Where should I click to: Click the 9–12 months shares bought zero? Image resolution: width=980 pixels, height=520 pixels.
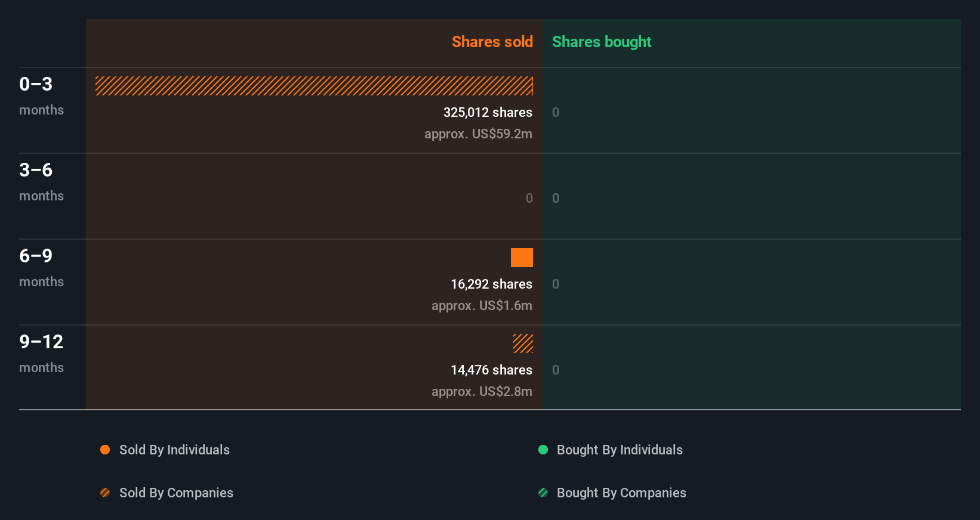click(556, 370)
